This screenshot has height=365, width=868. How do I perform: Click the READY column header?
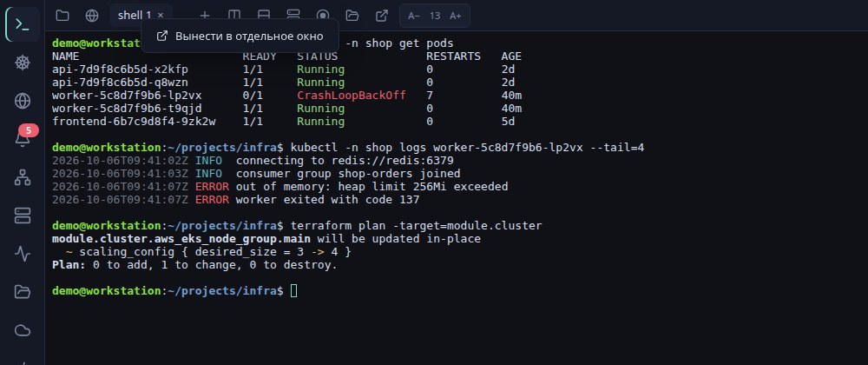click(x=260, y=56)
